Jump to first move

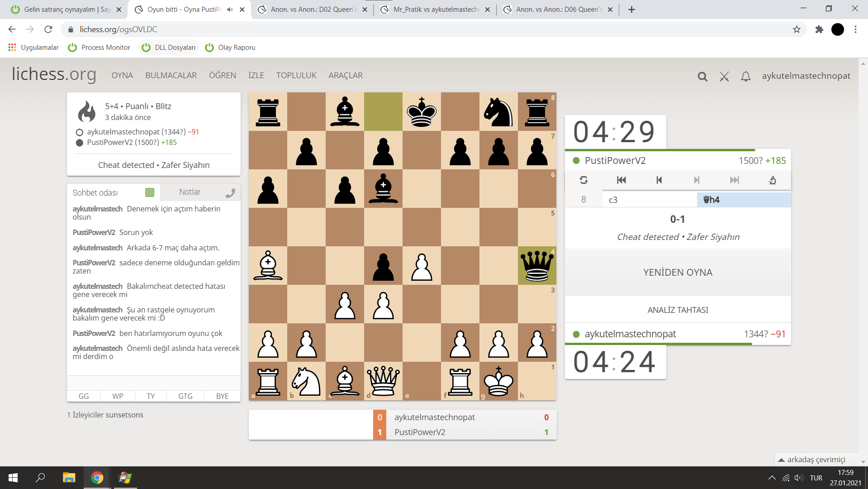coord(621,180)
